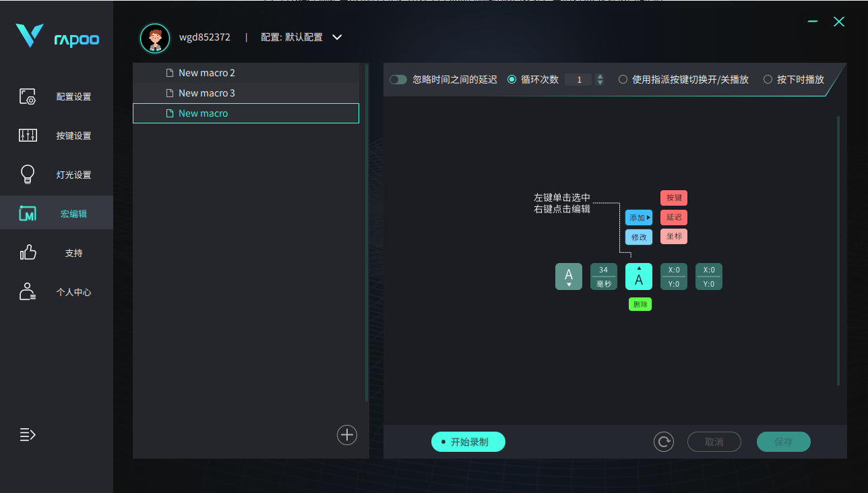
Task: Choose the 按下时播放 radio option
Action: point(768,80)
